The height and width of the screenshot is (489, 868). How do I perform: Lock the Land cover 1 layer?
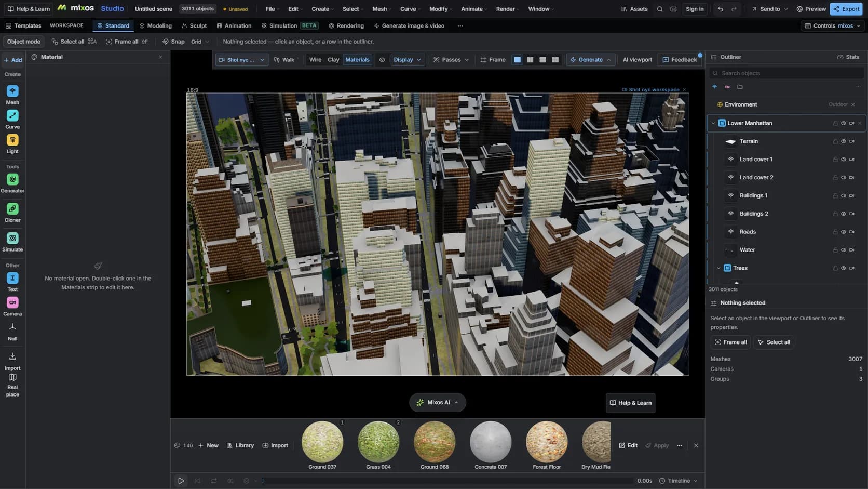pyautogui.click(x=835, y=160)
